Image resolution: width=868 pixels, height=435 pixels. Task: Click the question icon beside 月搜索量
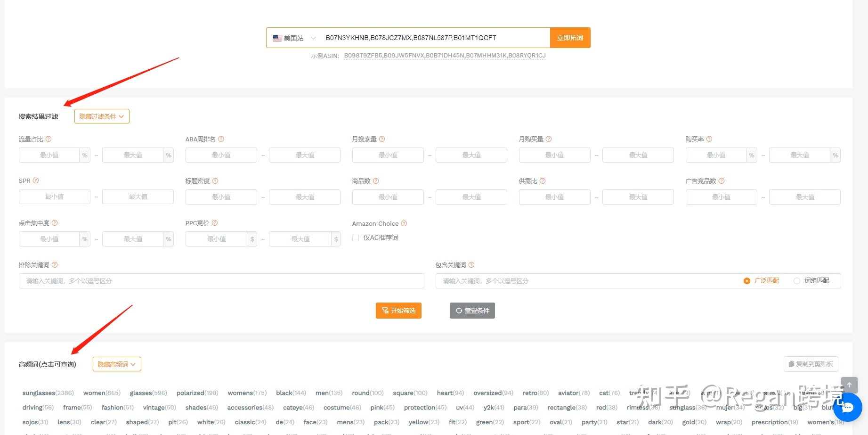(x=382, y=139)
